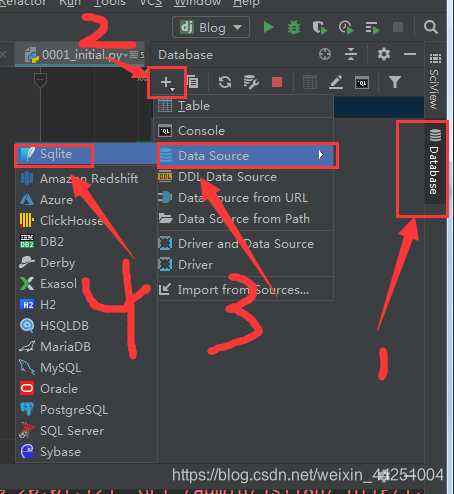This screenshot has width=454, height=494.
Task: Select HSQLDB data source
Action: click(86, 325)
